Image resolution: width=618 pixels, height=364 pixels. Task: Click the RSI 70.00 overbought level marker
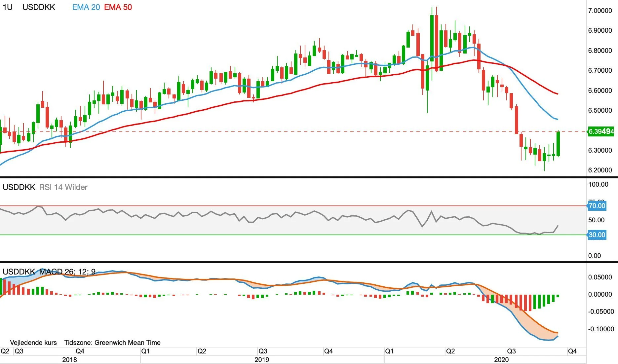[x=597, y=206]
